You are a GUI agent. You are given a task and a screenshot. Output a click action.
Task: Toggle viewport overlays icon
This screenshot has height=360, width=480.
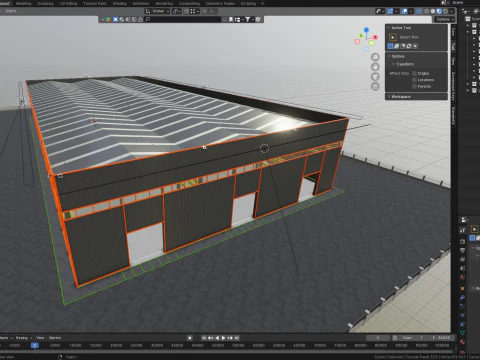[404, 11]
